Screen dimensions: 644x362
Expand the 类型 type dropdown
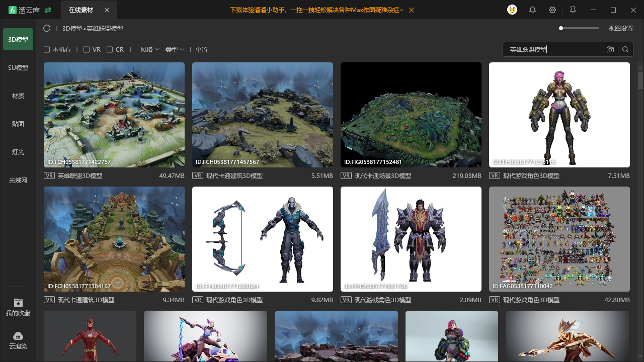click(x=175, y=50)
